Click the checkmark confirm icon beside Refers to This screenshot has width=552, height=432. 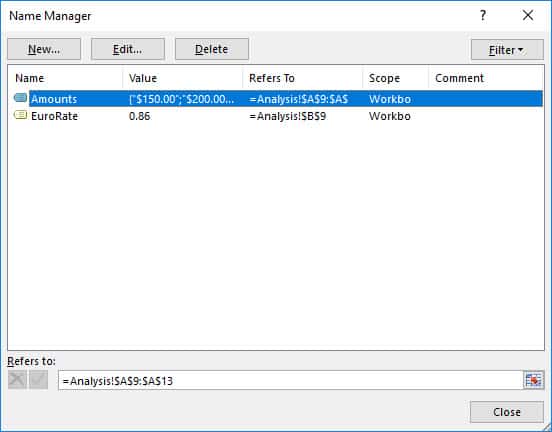point(38,380)
